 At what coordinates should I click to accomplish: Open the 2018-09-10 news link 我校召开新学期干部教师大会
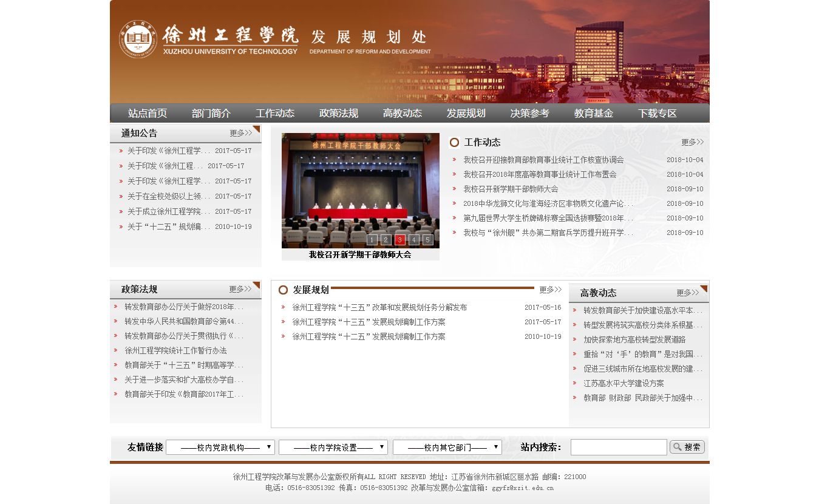(511, 189)
